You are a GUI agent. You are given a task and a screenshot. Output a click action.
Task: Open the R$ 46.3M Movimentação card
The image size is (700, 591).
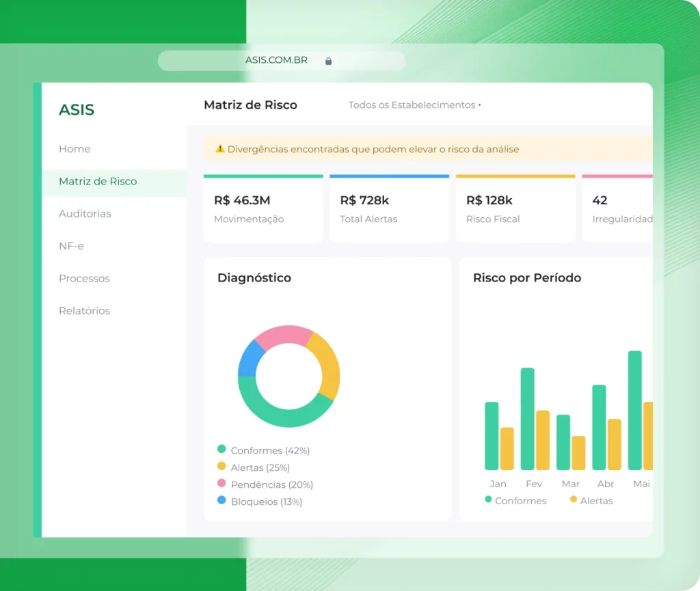click(263, 209)
